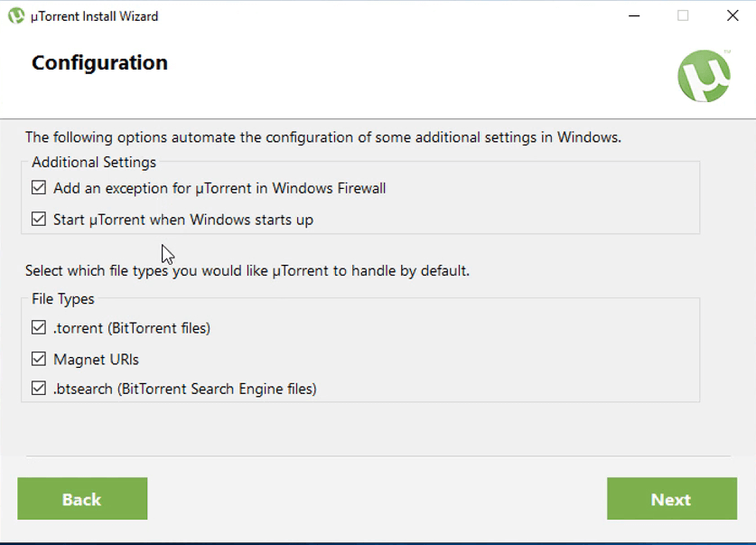Disable '.btsearch (BitTorrent Search Engine files)' handling
The width and height of the screenshot is (756, 545).
[37, 389]
